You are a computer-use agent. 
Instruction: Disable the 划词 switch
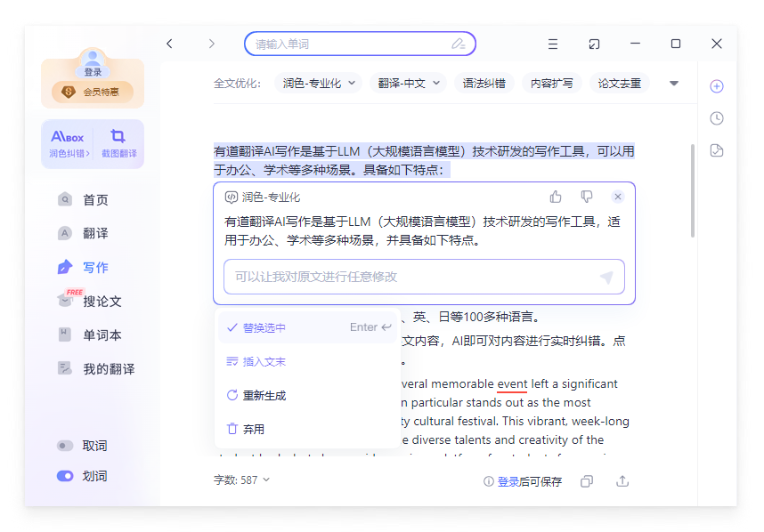point(65,476)
